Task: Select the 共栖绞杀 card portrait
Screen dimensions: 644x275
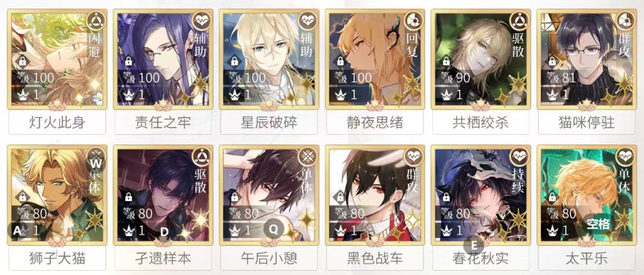Action: pos(481,59)
